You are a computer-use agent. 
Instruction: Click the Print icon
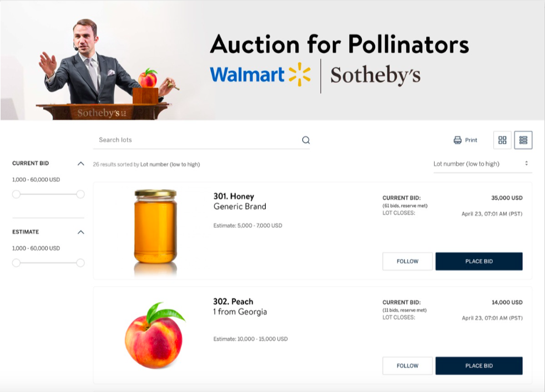pyautogui.click(x=457, y=140)
